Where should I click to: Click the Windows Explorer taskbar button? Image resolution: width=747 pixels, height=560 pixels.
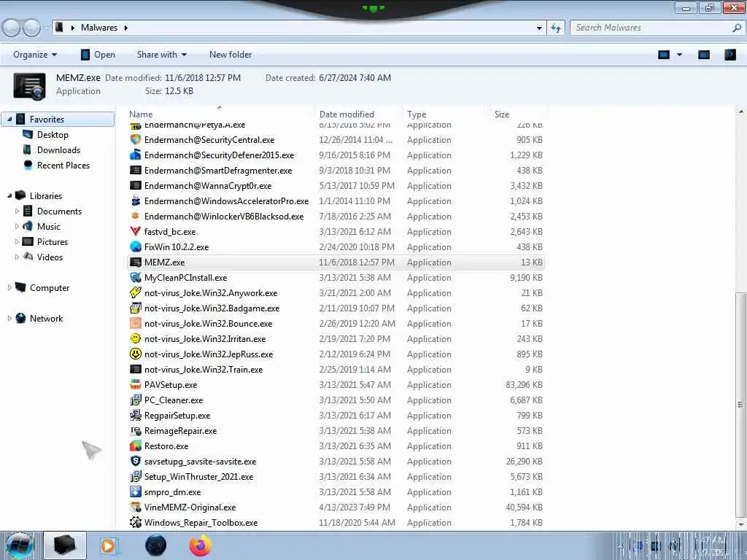65,545
